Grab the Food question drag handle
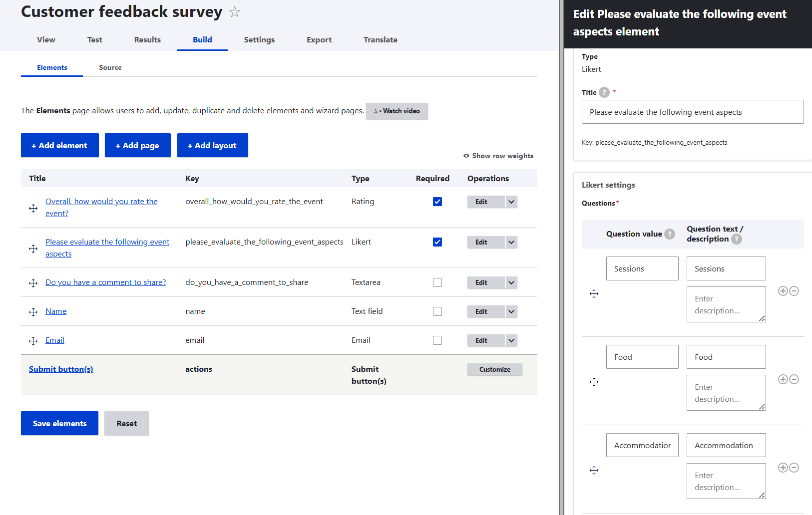This screenshot has height=515, width=812. 594,382
